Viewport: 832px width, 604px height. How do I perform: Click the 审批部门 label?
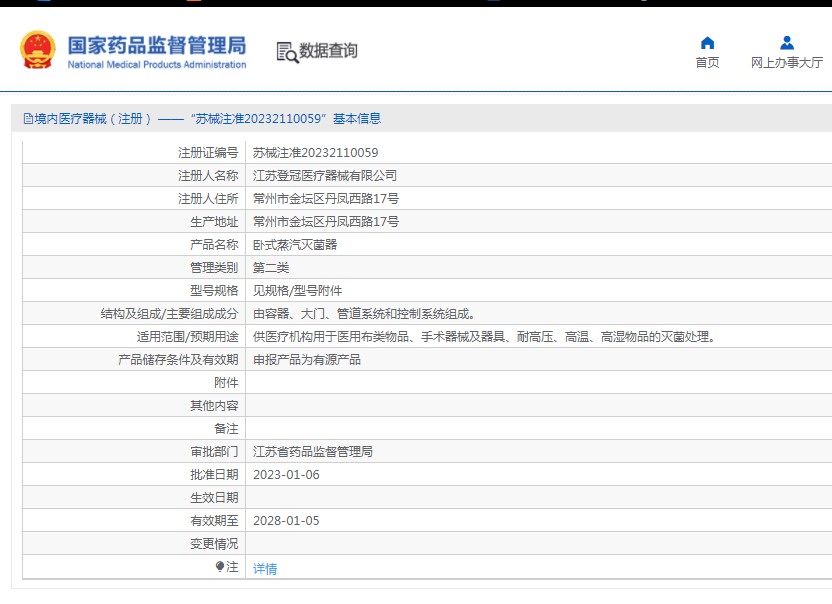coord(214,452)
